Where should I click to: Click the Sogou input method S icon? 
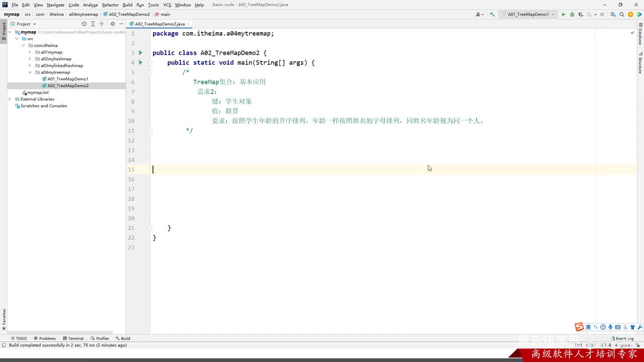[579, 327]
